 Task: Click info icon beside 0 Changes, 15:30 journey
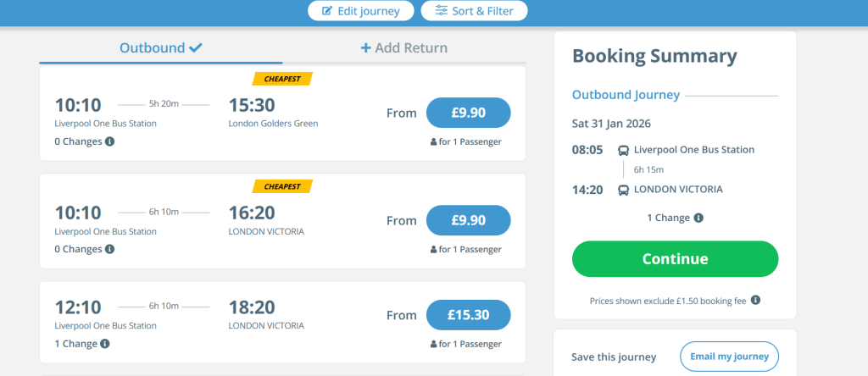[110, 141]
